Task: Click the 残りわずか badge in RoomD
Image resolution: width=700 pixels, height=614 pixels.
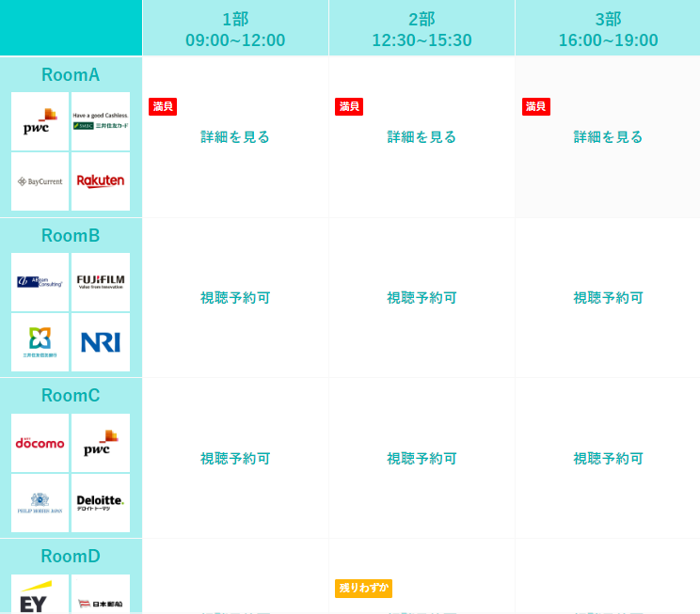Action: pyautogui.click(x=363, y=588)
